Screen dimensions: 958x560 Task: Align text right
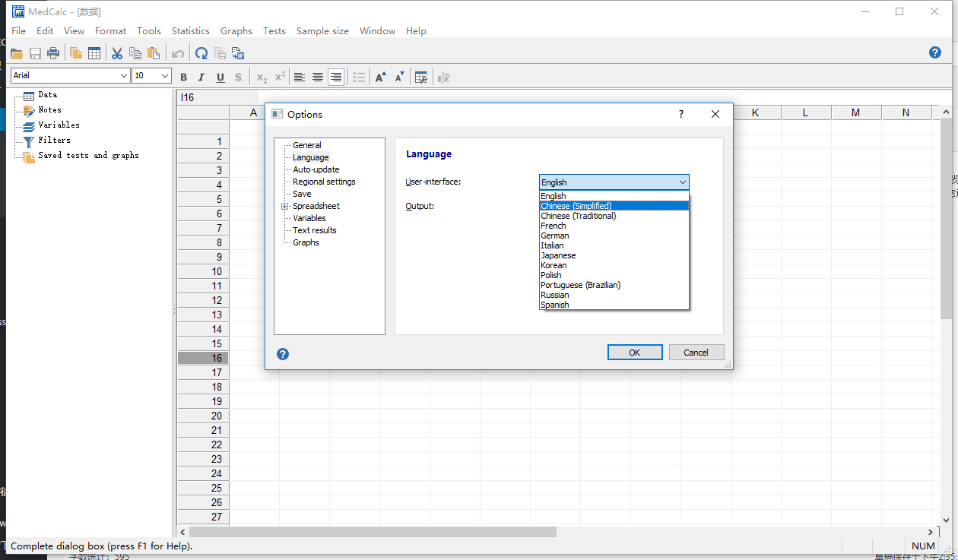pyautogui.click(x=336, y=77)
